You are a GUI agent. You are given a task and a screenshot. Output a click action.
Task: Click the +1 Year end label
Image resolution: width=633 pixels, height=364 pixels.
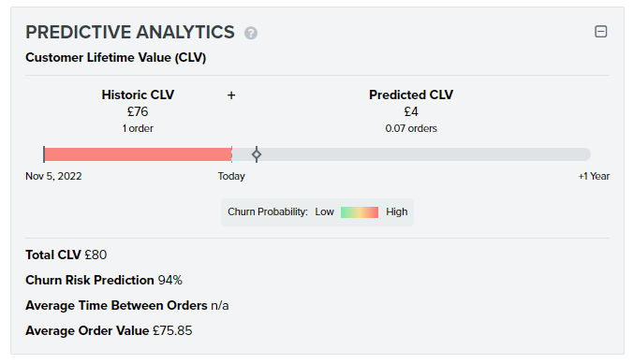(594, 176)
